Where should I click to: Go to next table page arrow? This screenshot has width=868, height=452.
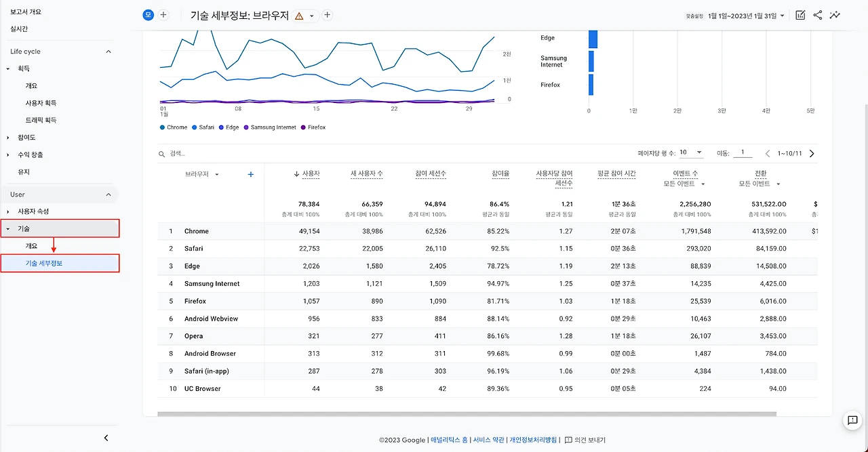point(812,154)
